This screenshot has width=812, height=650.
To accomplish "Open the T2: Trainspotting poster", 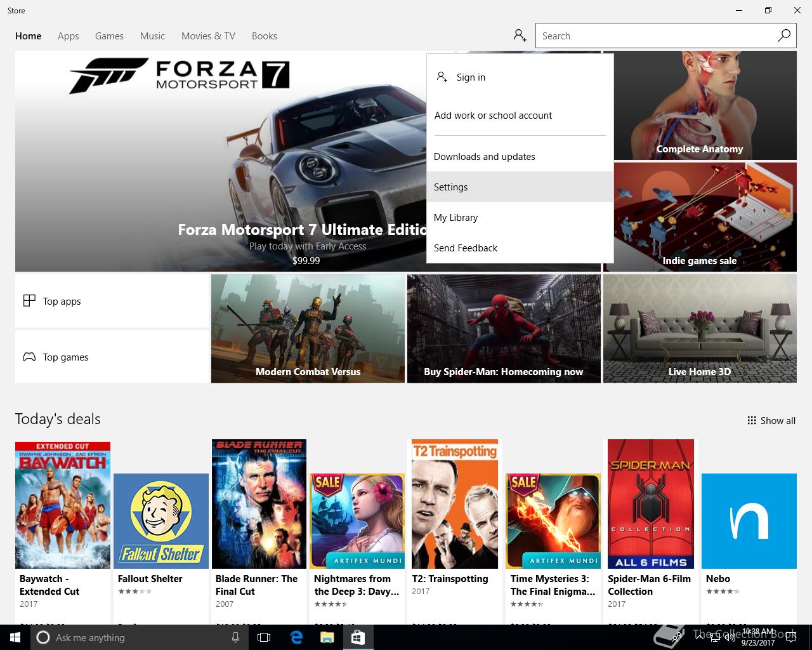I will (455, 504).
